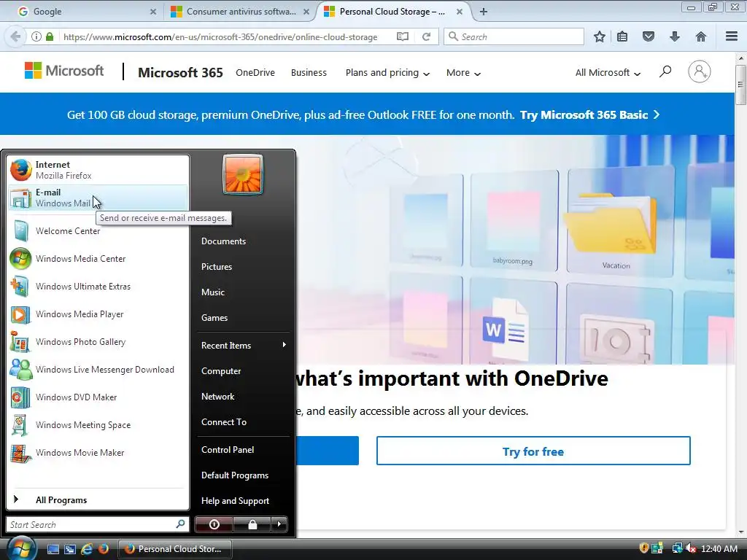Click the taskbar clock

(x=719, y=549)
